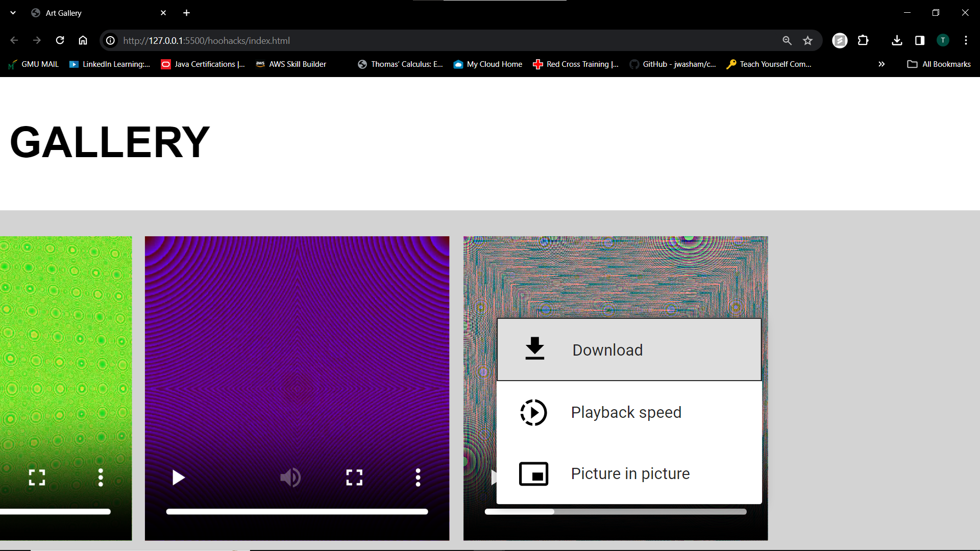
Task: Play the purple video
Action: coord(178,478)
